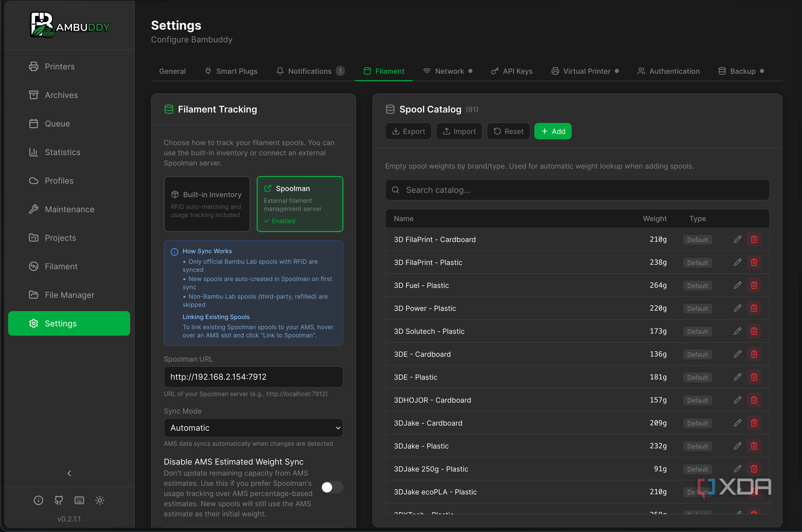Select the Spoolman tracking option
The image size is (802, 532).
299,204
